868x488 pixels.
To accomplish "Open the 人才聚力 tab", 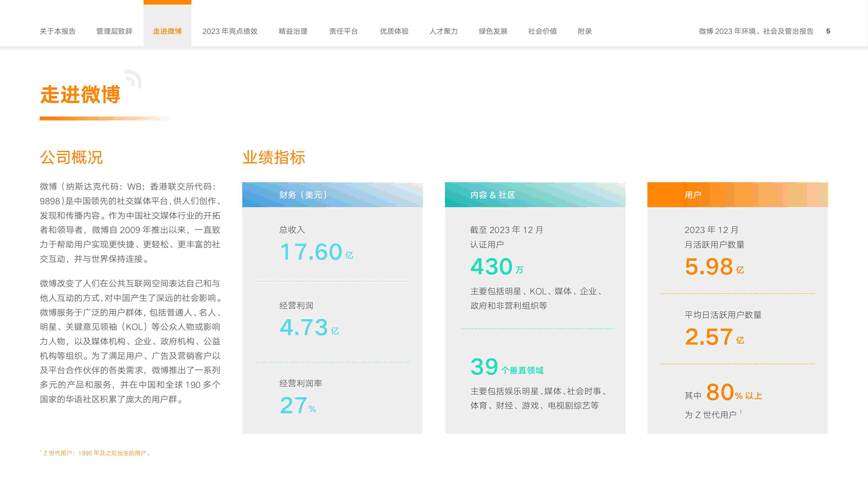I will pos(443,31).
